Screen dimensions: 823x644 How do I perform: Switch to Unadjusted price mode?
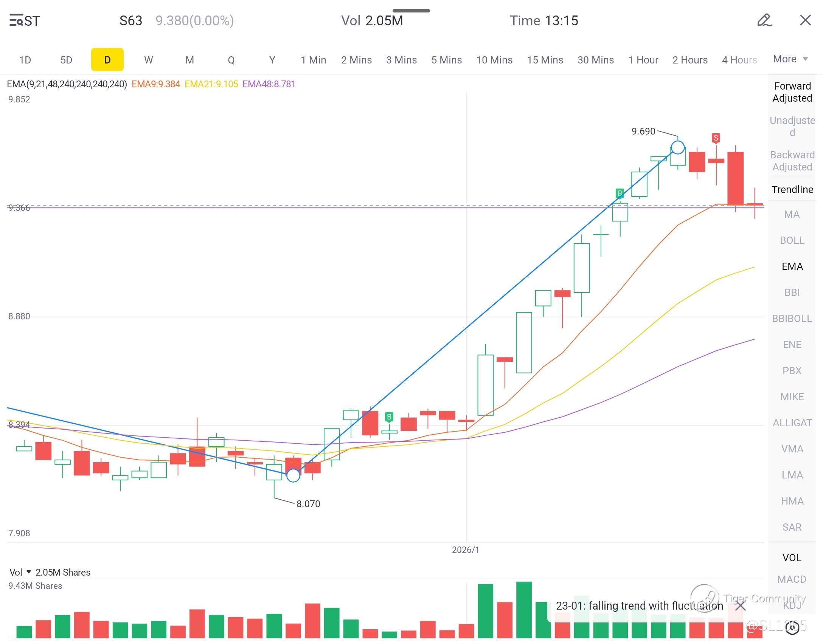pyautogui.click(x=792, y=126)
